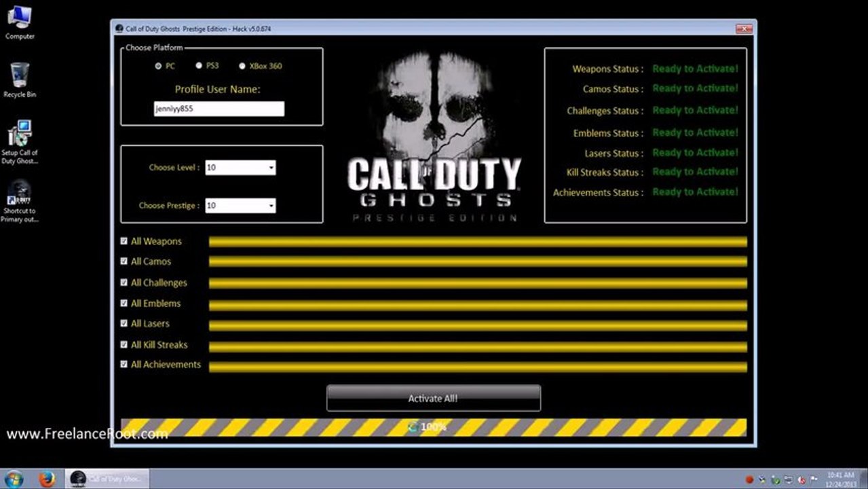Toggle the All Weapons checkbox
Screen dimensions: 868x489
click(124, 241)
